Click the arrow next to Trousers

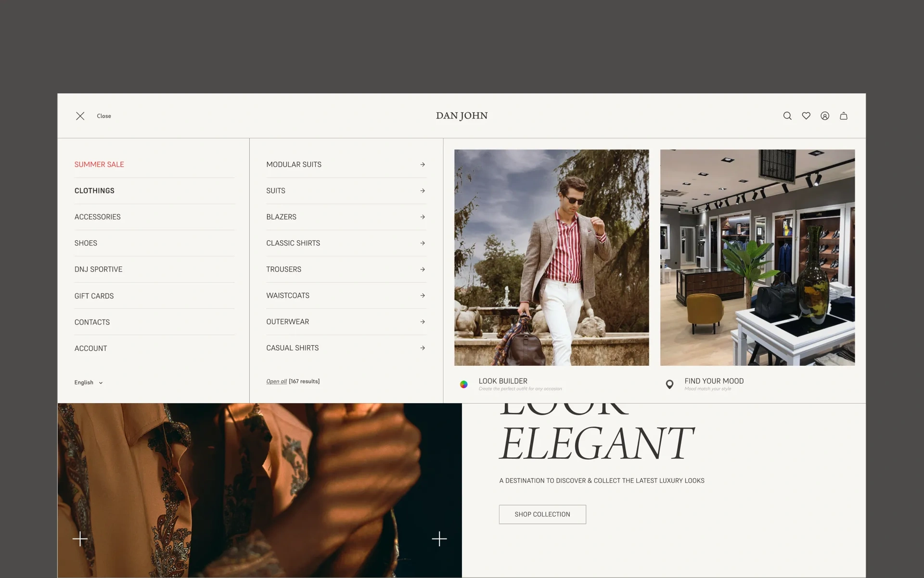(423, 270)
